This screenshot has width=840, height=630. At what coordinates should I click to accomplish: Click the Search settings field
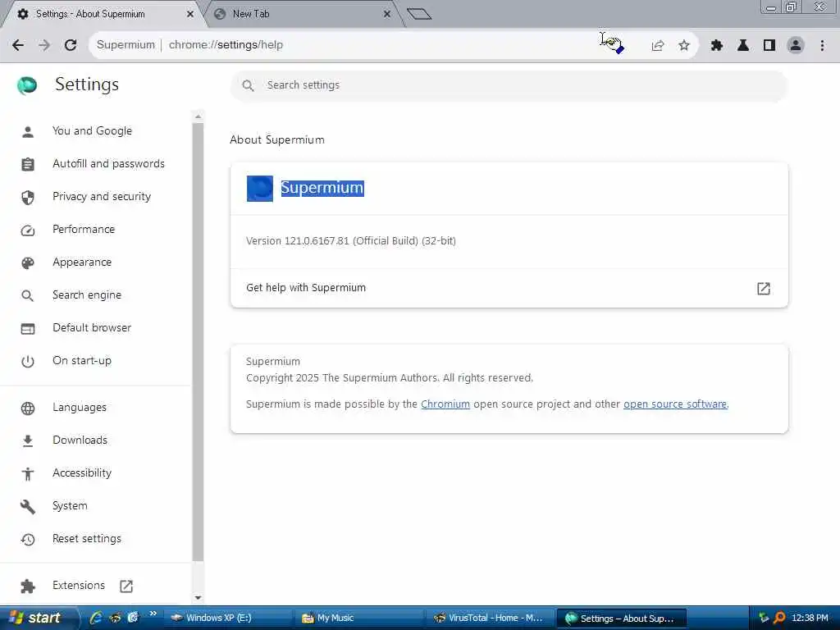pyautogui.click(x=509, y=85)
